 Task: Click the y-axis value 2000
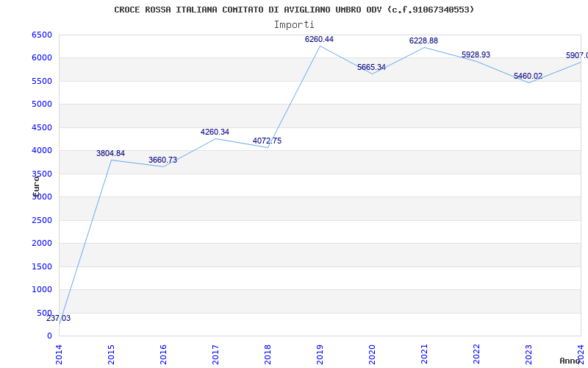tap(42, 244)
